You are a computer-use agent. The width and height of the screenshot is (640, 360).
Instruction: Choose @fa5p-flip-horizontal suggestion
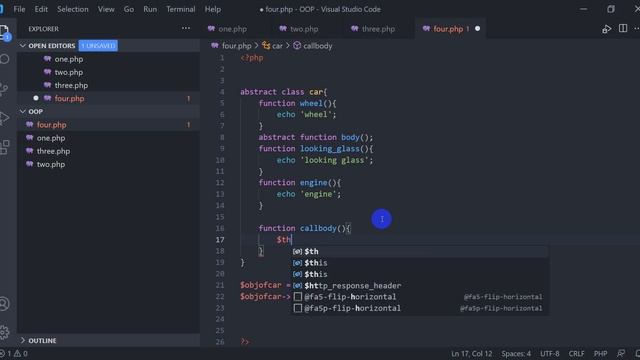tap(420, 308)
